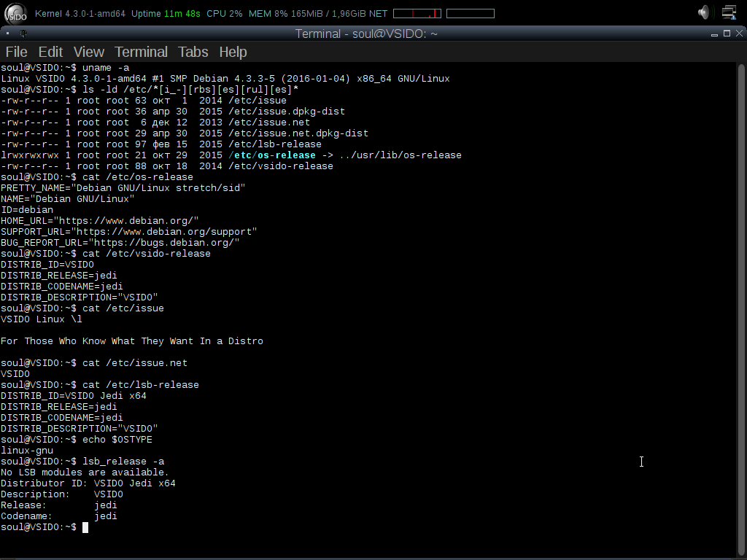The height and width of the screenshot is (560, 747).
Task: Click the VSIDO Linux \l line
Action: pos(42,319)
